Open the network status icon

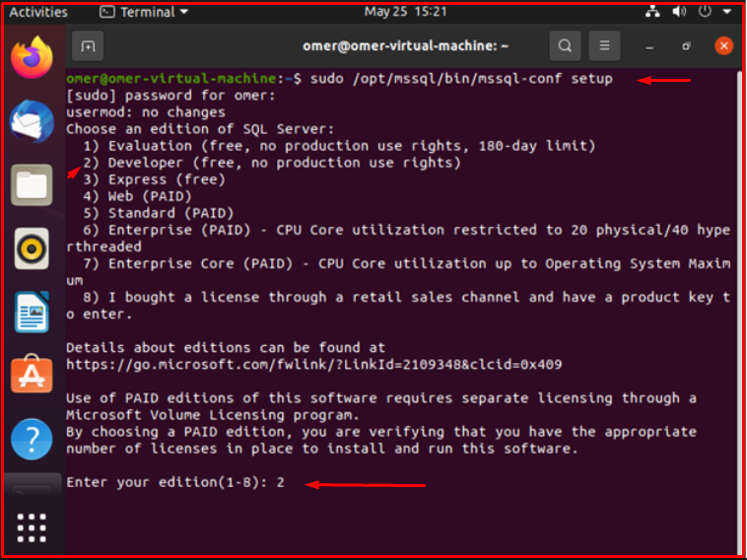[x=652, y=12]
